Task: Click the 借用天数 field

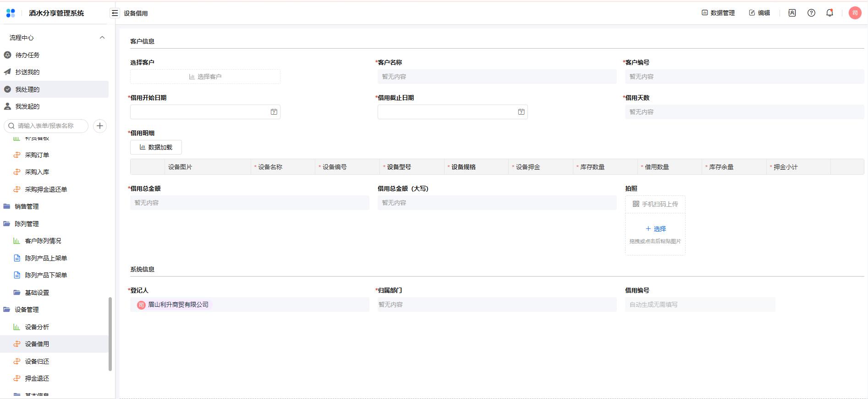Action: [744, 112]
